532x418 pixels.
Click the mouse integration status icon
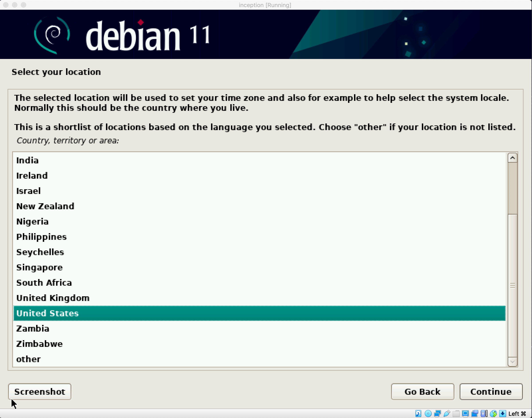(x=493, y=414)
